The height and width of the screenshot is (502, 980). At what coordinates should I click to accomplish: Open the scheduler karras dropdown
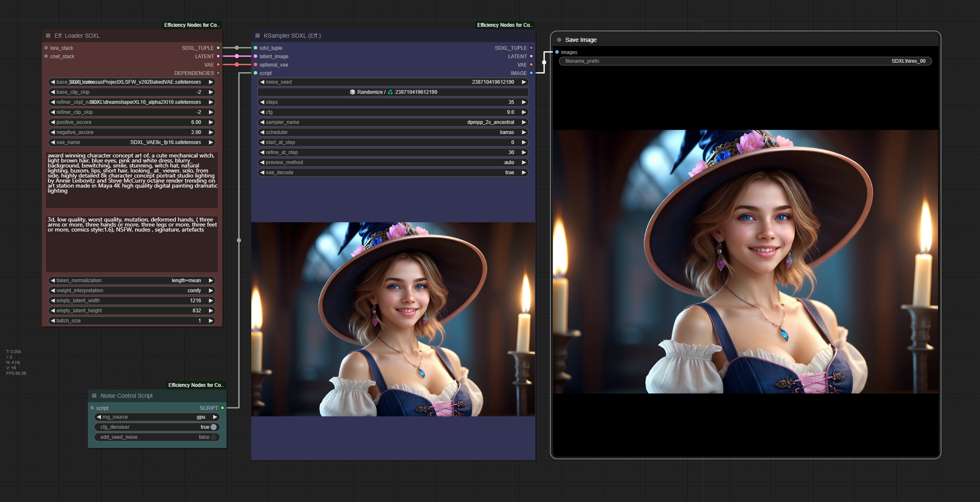click(x=392, y=132)
